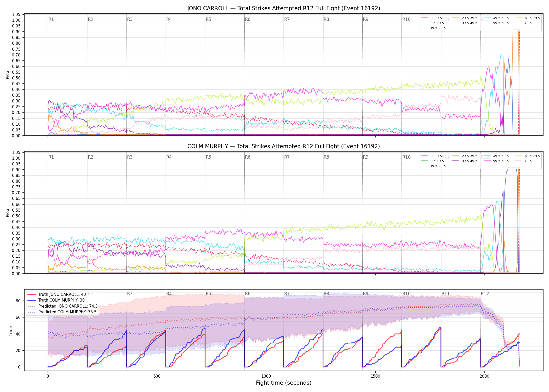The width and height of the screenshot is (549, 392).
Task: Click x-axis tick label 1500
Action: 375,376
